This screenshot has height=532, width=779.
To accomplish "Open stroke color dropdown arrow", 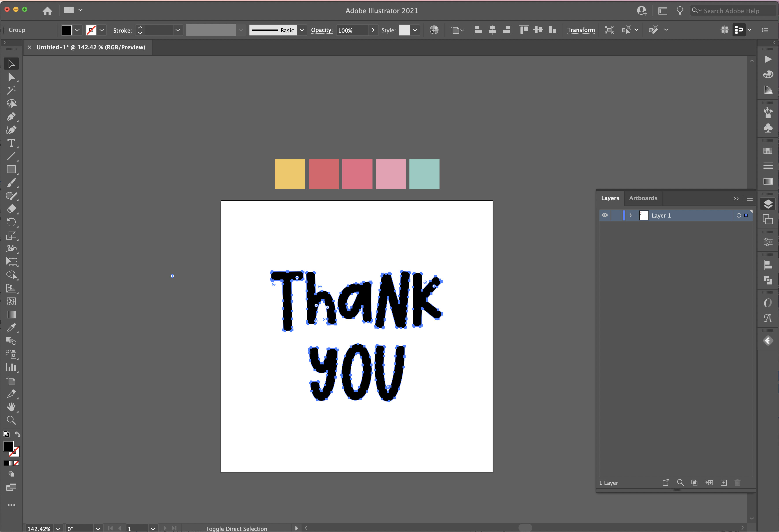I will (x=102, y=30).
